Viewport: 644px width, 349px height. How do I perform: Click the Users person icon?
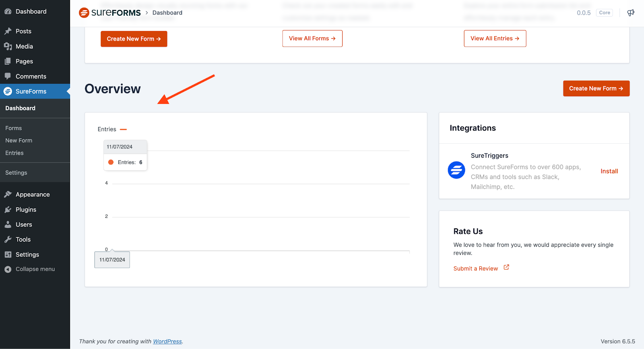tap(8, 224)
